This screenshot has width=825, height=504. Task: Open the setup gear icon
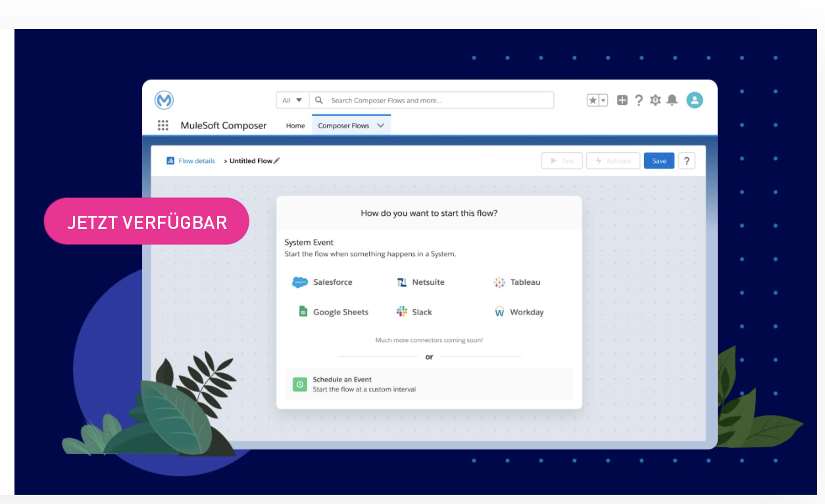point(655,100)
